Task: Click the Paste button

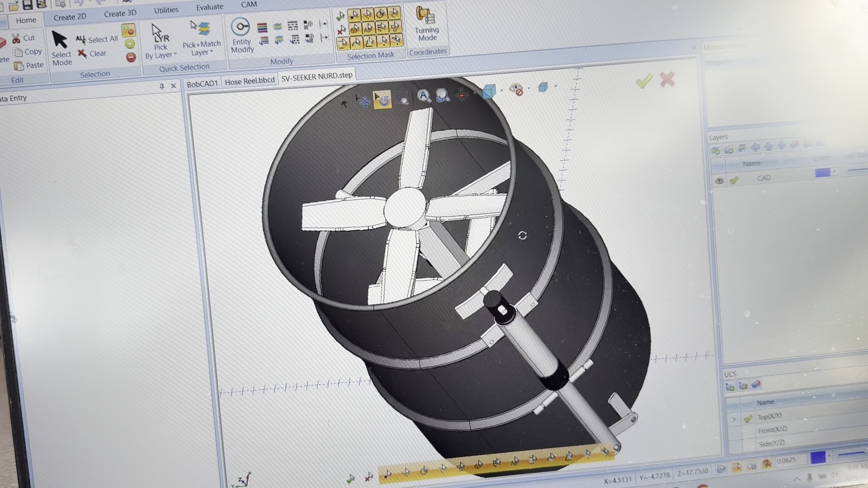Action: [29, 66]
